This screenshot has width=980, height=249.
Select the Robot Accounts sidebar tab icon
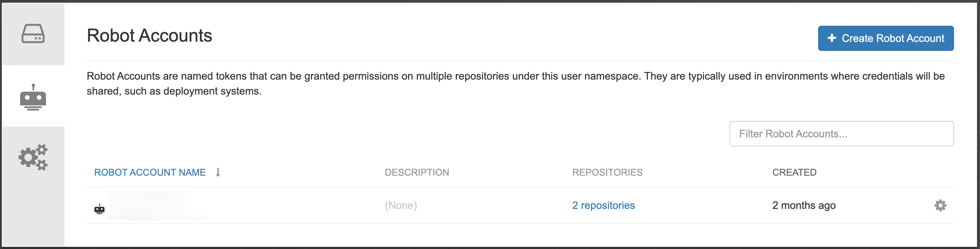tap(33, 97)
